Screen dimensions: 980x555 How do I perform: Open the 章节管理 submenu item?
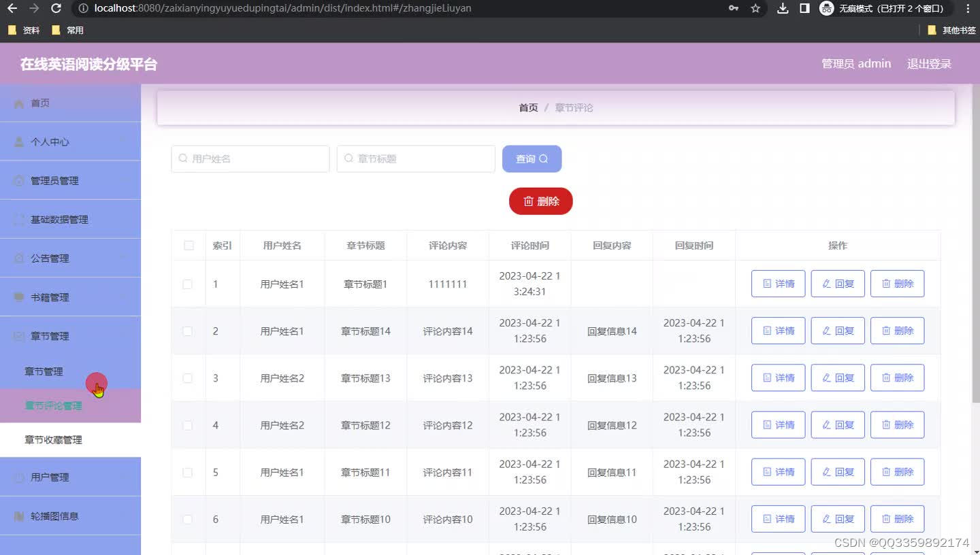click(x=70, y=371)
